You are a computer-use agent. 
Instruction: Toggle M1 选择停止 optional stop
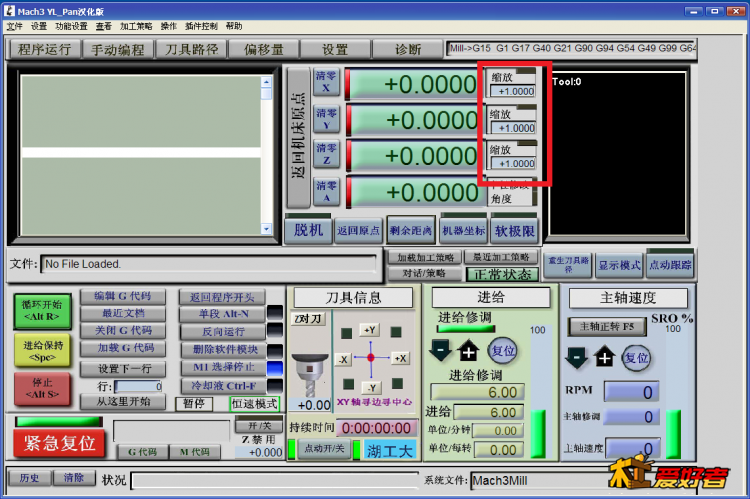222,367
